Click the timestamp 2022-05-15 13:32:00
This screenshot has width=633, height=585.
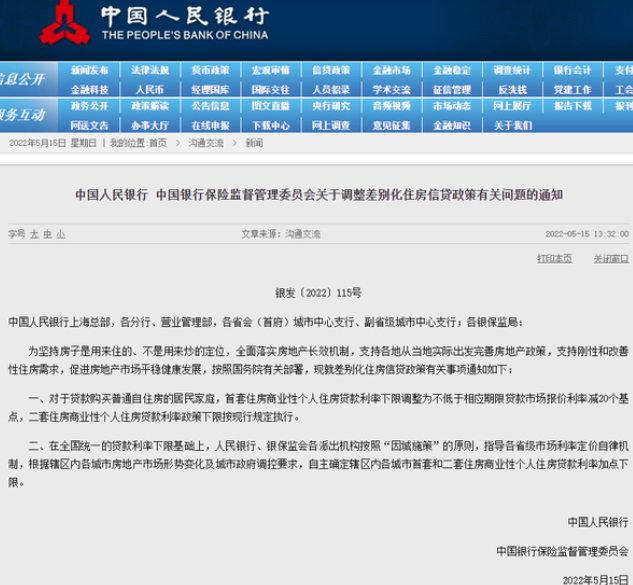587,234
